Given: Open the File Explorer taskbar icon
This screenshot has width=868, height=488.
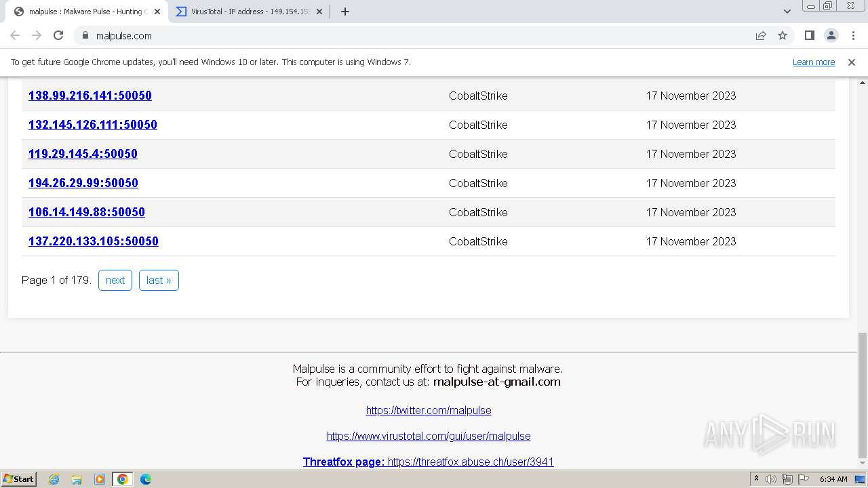Looking at the screenshot, I should pos(77,479).
